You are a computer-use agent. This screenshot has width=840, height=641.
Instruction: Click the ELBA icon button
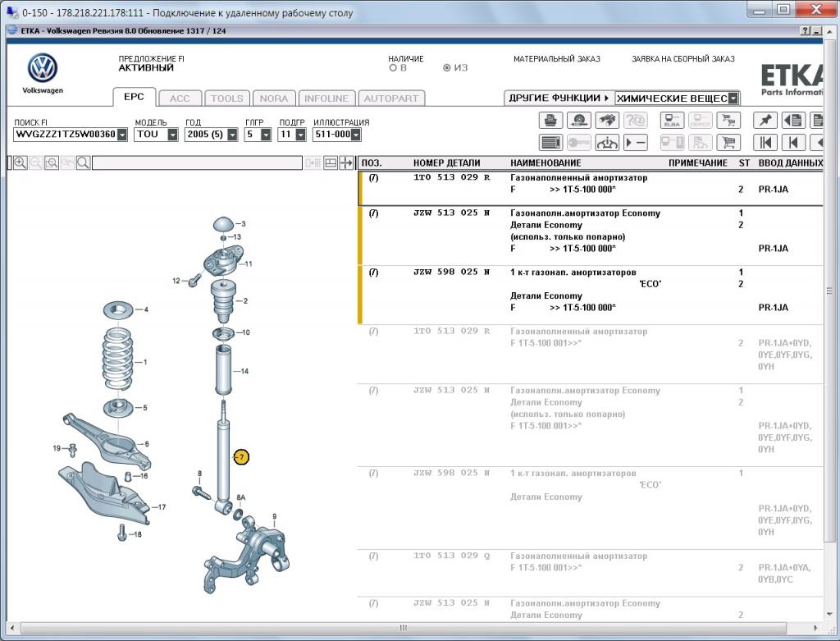pos(672,120)
